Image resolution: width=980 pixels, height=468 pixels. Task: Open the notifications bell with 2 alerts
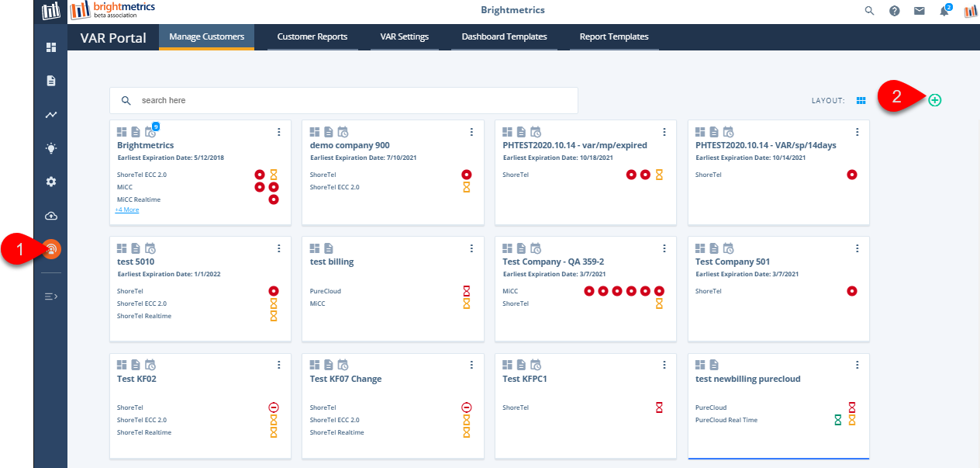coord(944,11)
